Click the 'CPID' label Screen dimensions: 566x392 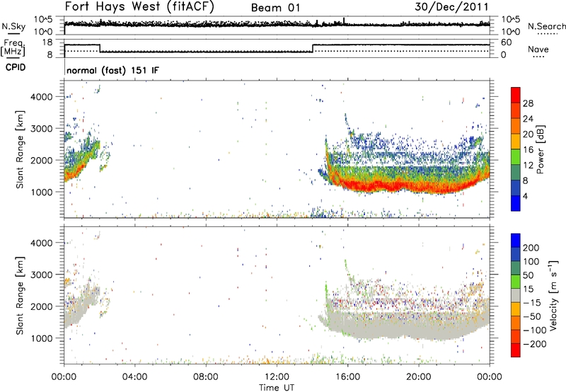click(16, 67)
